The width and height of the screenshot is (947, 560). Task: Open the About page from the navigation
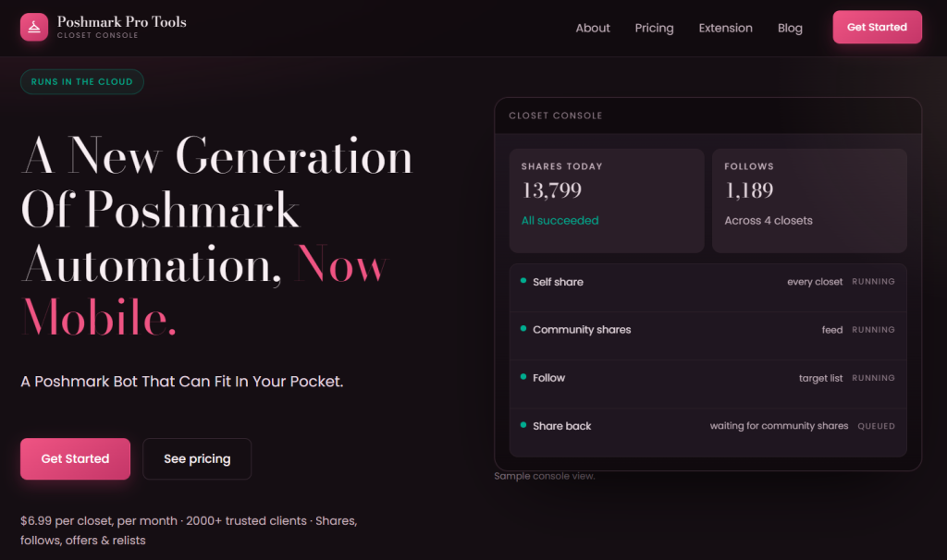coord(593,28)
